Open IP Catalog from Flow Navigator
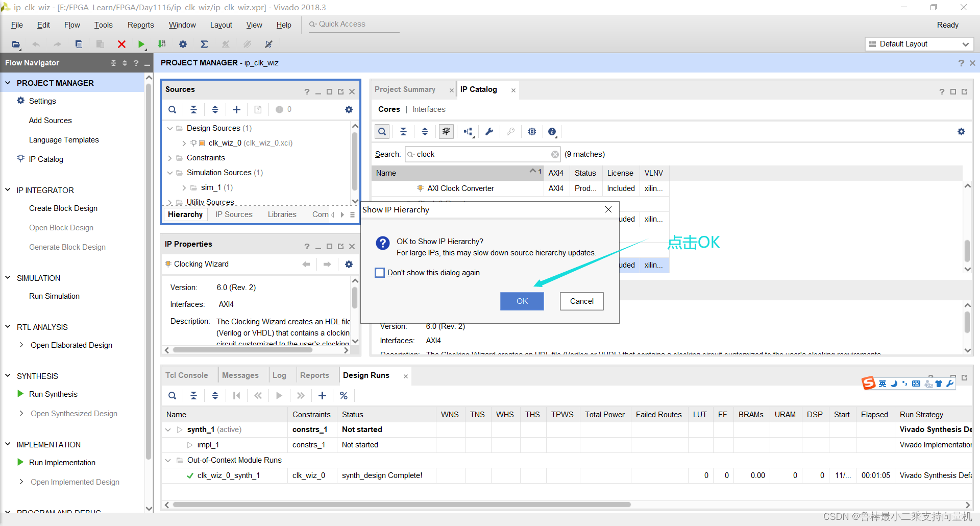The width and height of the screenshot is (980, 526). coord(46,159)
